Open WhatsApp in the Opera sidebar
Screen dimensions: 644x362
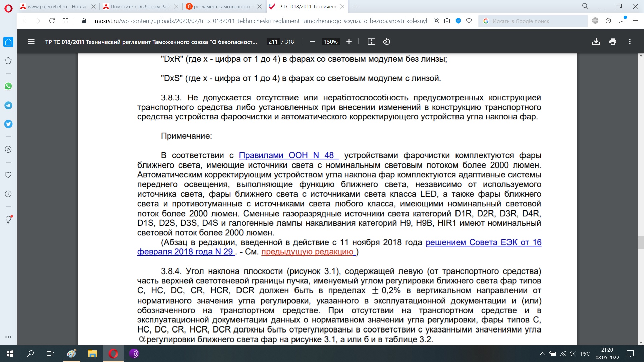pos(8,86)
